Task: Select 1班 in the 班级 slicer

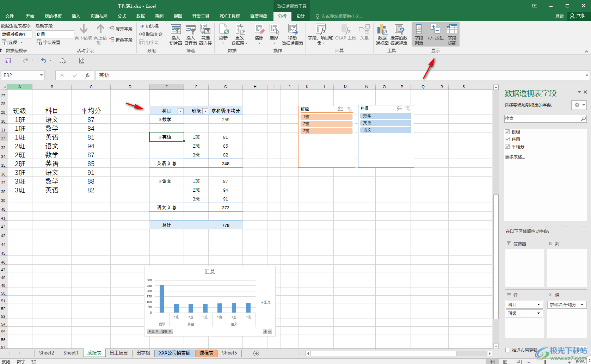Action: coord(326,117)
